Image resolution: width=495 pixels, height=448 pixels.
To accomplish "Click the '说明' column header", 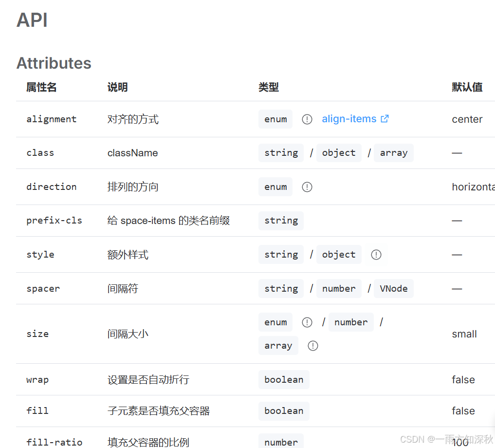I will [x=117, y=87].
